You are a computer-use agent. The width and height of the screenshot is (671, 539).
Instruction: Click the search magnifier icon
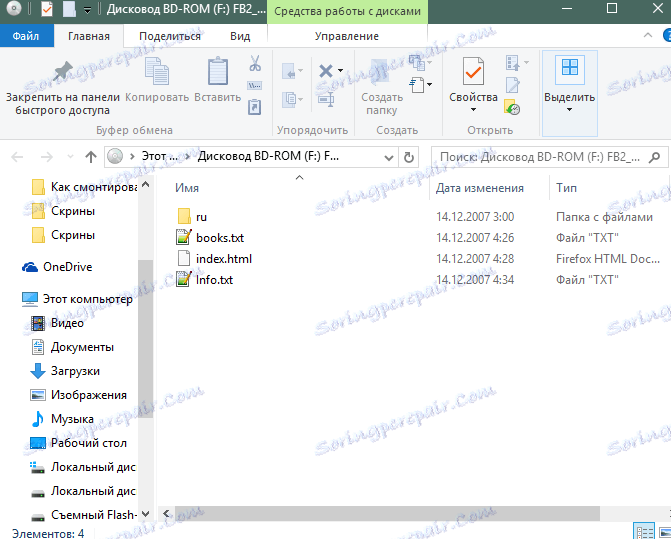tap(654, 158)
